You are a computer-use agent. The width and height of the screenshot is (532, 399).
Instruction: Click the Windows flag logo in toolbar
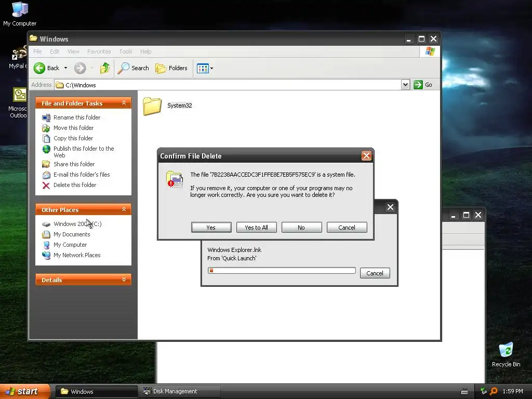point(430,51)
